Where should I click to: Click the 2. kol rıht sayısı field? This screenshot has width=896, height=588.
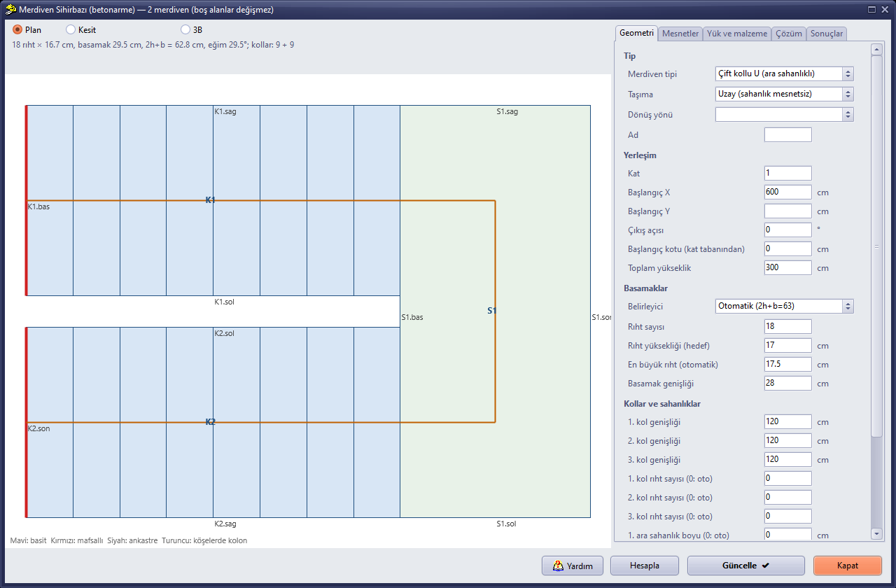click(788, 497)
